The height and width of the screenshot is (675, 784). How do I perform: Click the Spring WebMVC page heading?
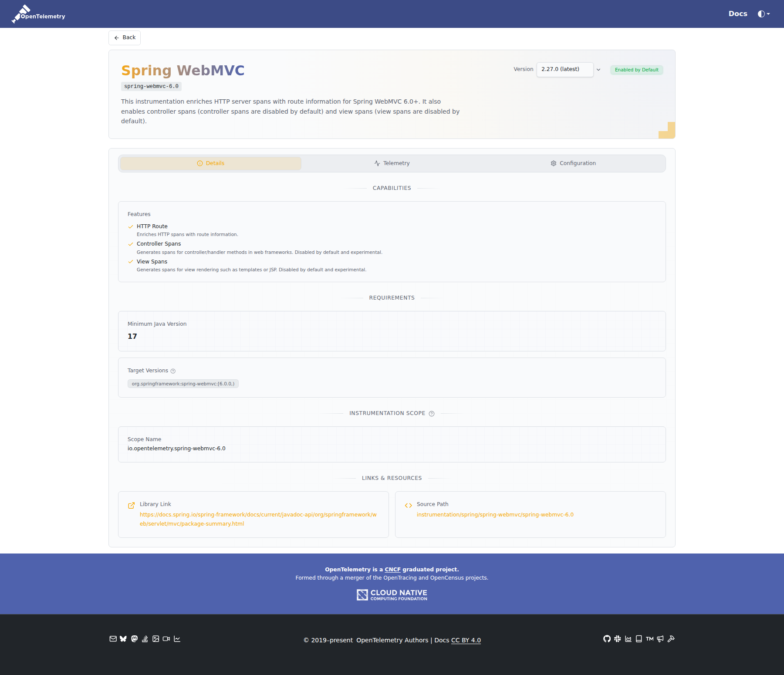click(x=183, y=71)
